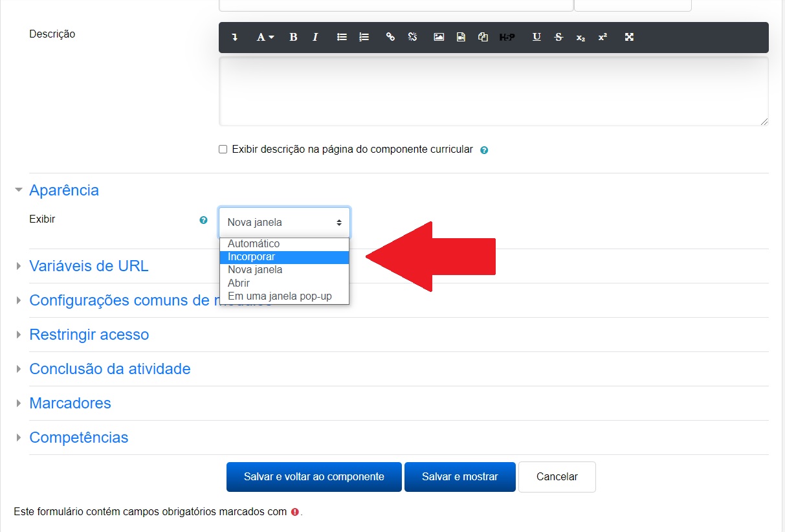Viewport: 785px width, 532px height.
Task: Expand the Marcadores section
Action: pos(70,403)
